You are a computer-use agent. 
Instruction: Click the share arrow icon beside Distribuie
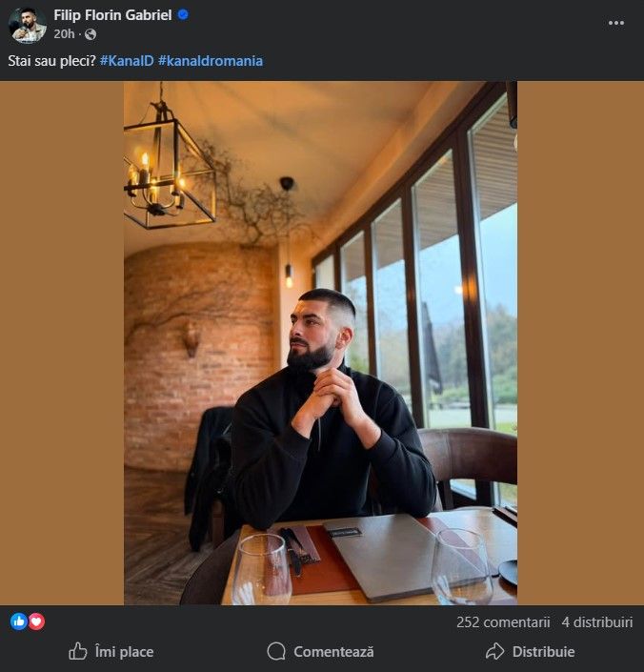click(x=494, y=652)
